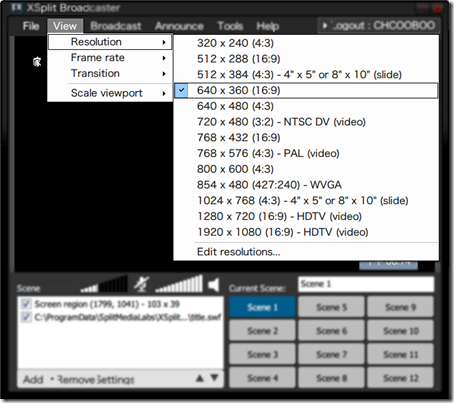This screenshot has width=454, height=403.
Task: Choose 768 x 432 (16:9) resolution
Action: (x=306, y=138)
